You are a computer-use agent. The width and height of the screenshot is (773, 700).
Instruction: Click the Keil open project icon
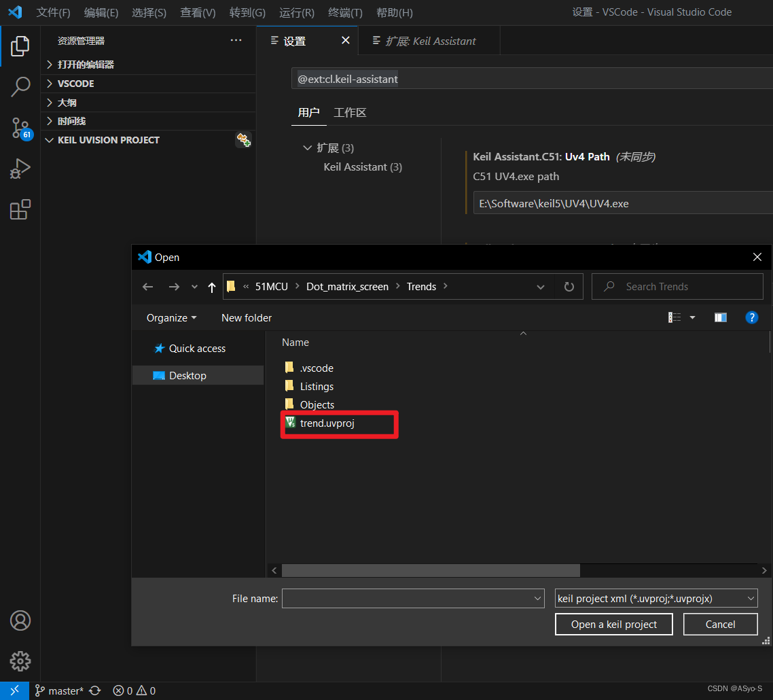coord(244,140)
